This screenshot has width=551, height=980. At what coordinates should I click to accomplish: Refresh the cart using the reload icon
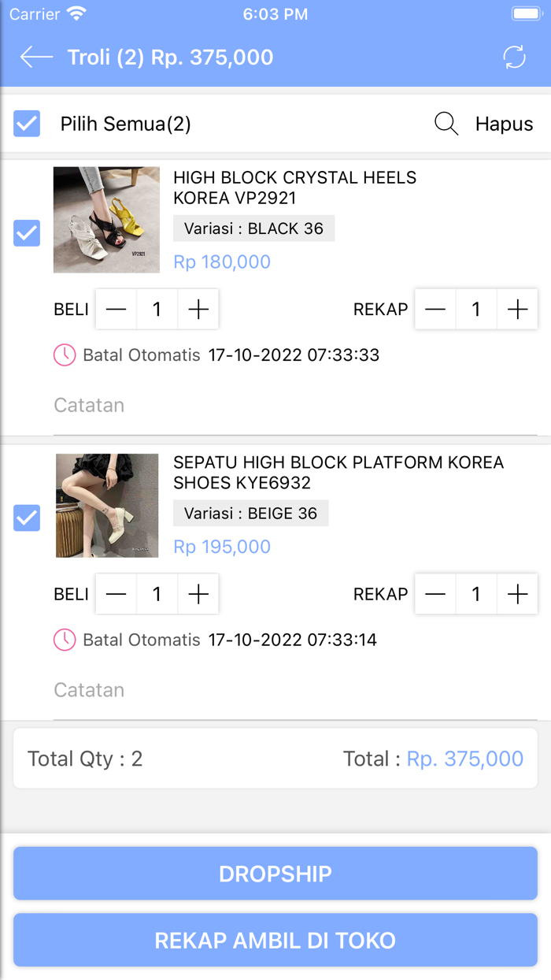point(514,57)
